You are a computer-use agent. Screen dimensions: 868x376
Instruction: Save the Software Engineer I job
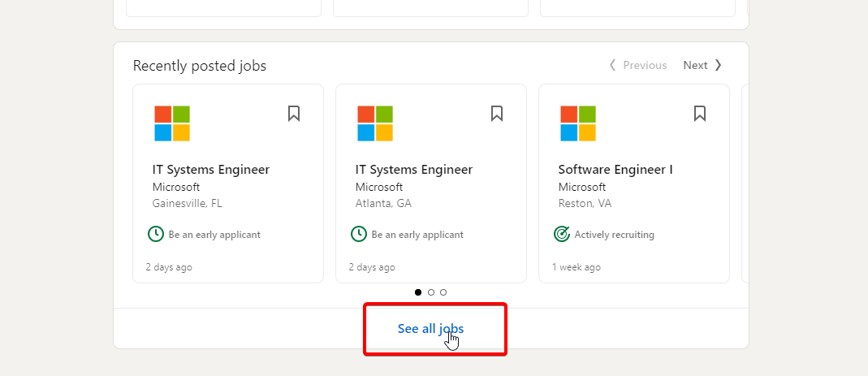pyautogui.click(x=700, y=114)
